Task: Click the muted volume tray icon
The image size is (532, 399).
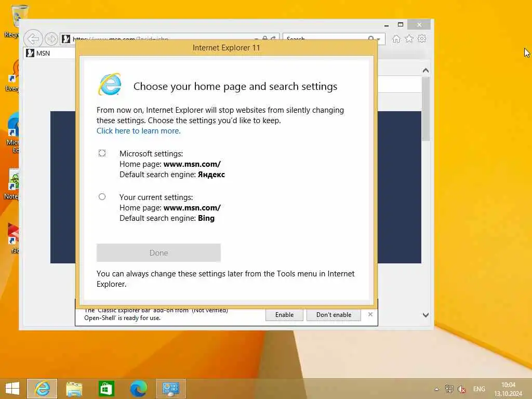Action: (461, 389)
